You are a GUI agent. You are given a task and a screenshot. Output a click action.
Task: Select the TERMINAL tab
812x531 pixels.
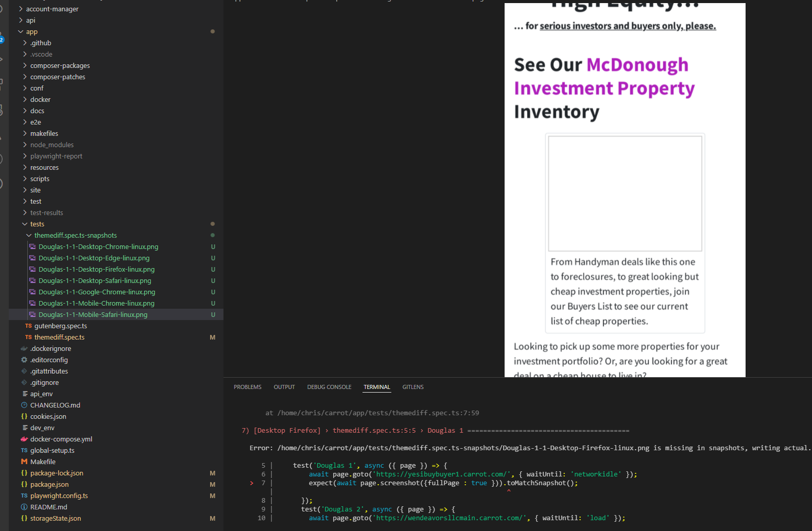tap(377, 387)
